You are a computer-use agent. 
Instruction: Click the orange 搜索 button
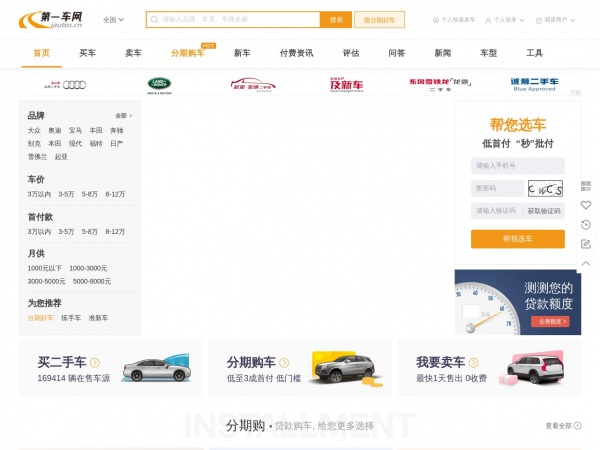pyautogui.click(x=336, y=20)
